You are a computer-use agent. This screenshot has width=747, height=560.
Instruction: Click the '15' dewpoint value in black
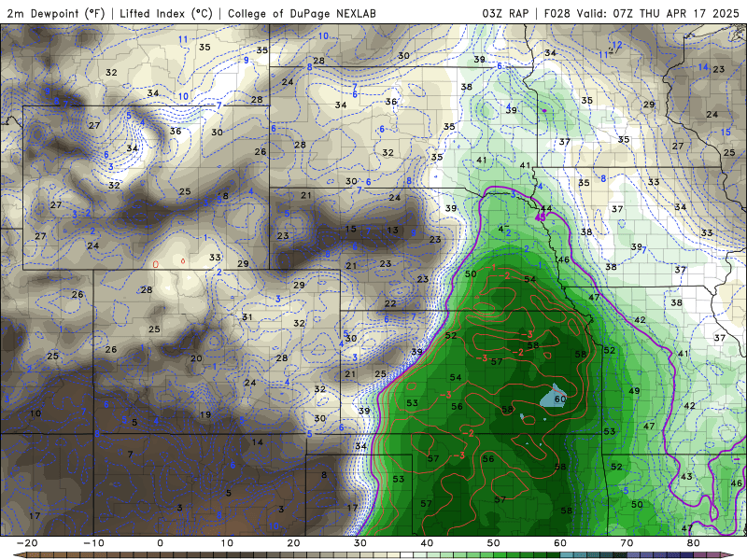click(351, 229)
